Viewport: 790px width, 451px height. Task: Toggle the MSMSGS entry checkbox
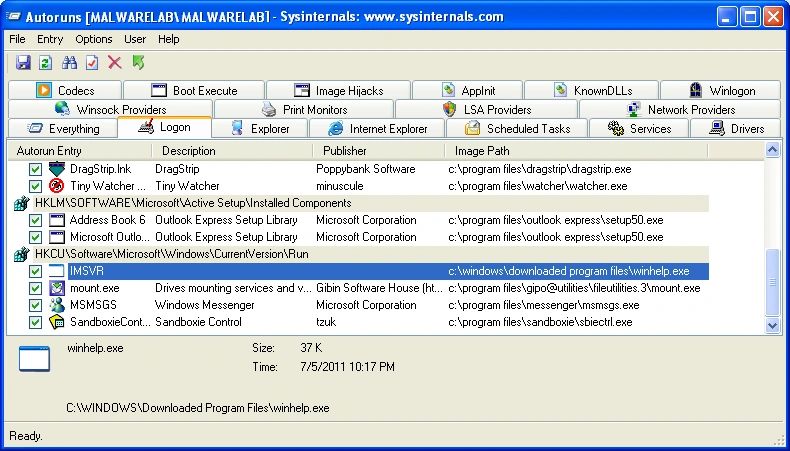[x=36, y=305]
